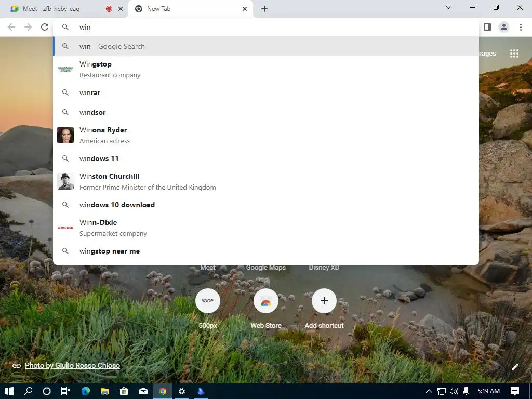Open Windows taskbar search
Screen dimensions: 532x399
[28, 391]
